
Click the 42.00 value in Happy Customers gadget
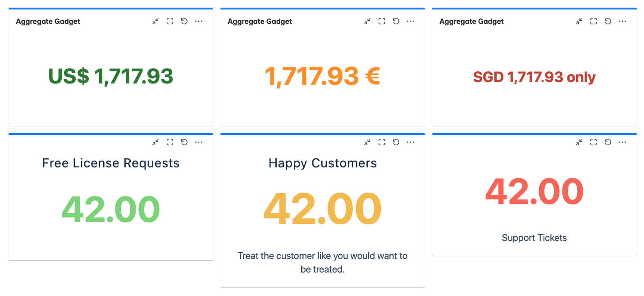point(322,208)
